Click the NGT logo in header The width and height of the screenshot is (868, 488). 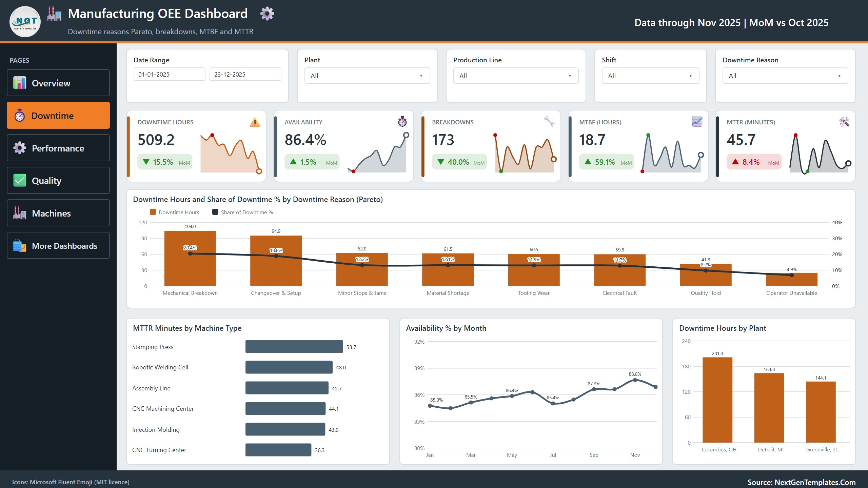(25, 22)
